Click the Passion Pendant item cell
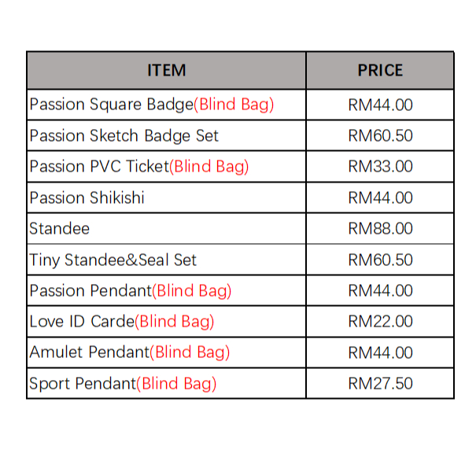The width and height of the screenshot is (476, 476). point(131,291)
